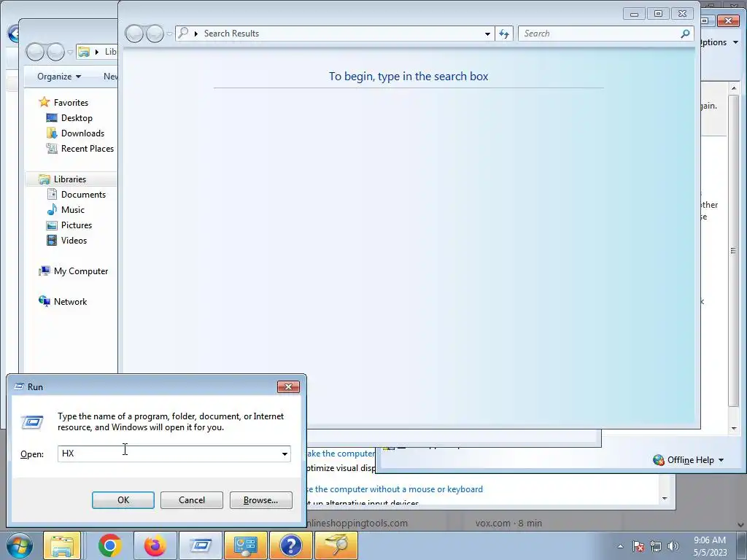Open Downloads in the navigation pane
This screenshot has height=560, width=747.
pyautogui.click(x=82, y=133)
